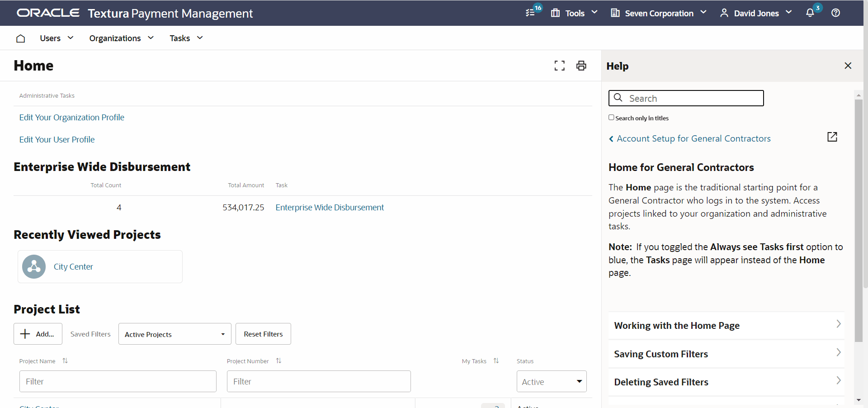Click the Tools briefcase icon
868x408 pixels.
click(555, 13)
